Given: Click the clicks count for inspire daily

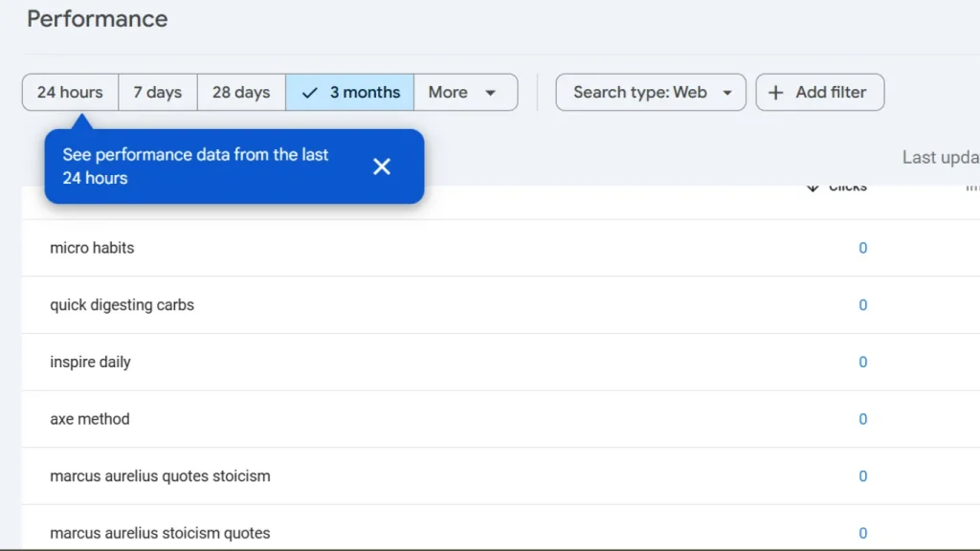Looking at the screenshot, I should pos(862,362).
